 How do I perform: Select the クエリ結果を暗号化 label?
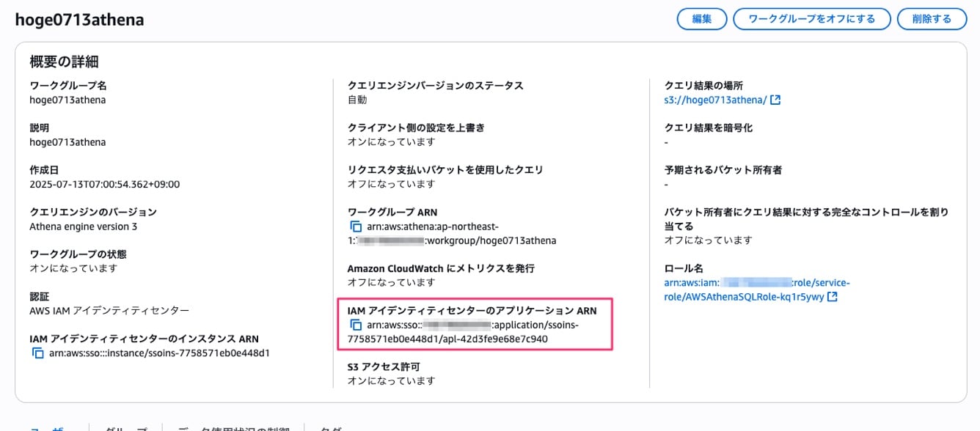[708, 128]
